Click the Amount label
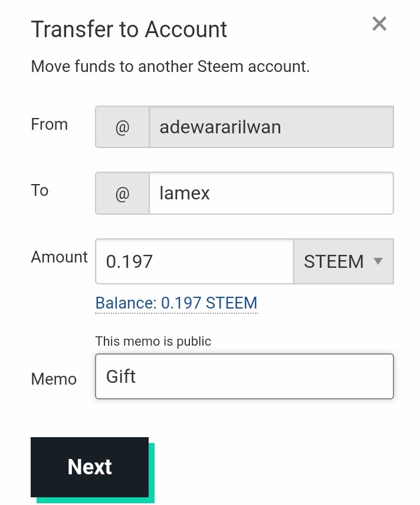The height and width of the screenshot is (505, 420). click(59, 257)
